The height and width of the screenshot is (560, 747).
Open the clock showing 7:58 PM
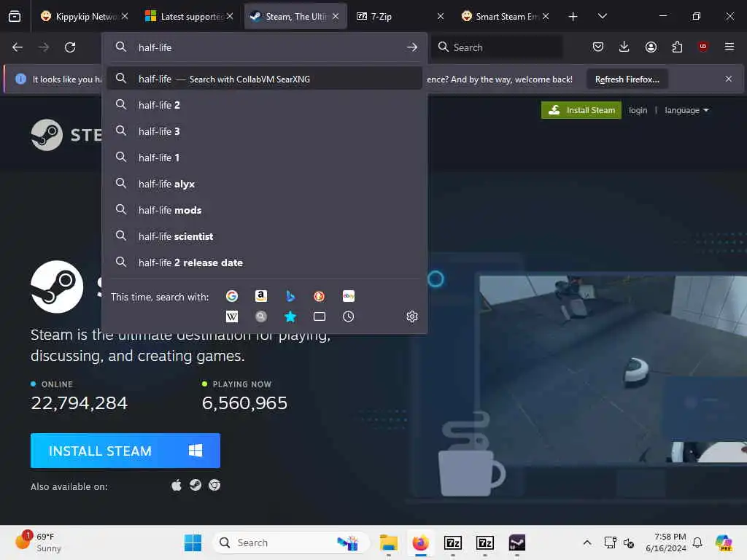tap(665, 542)
